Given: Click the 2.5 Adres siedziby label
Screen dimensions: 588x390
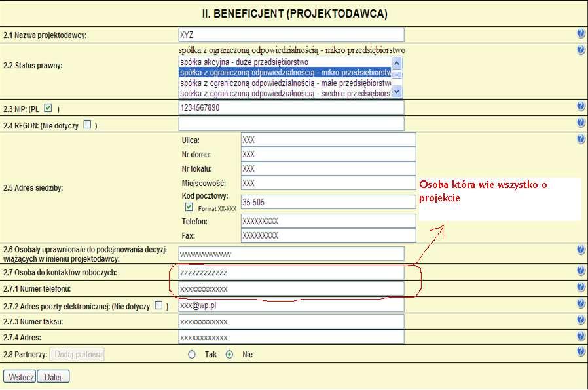Looking at the screenshot, I should 33,187.
